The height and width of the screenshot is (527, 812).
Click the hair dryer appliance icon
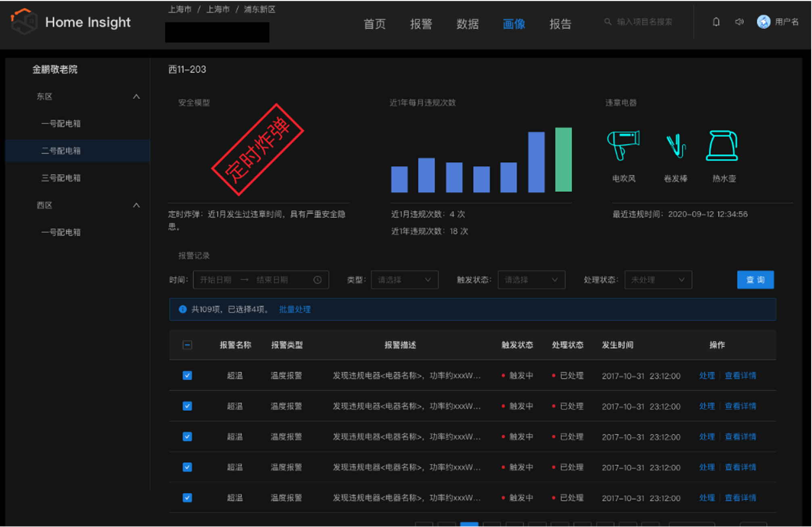coord(623,146)
